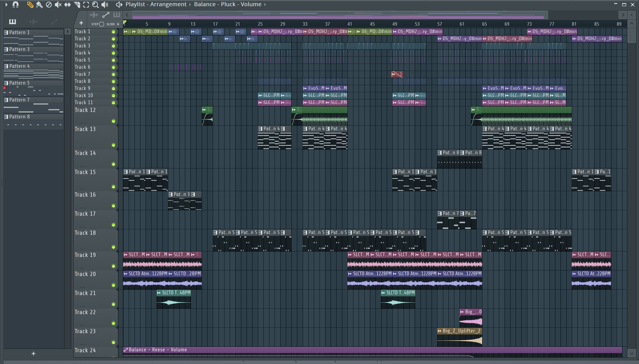Toggle the SLIDE option
This screenshot has height=364, width=639.
coord(118,24)
